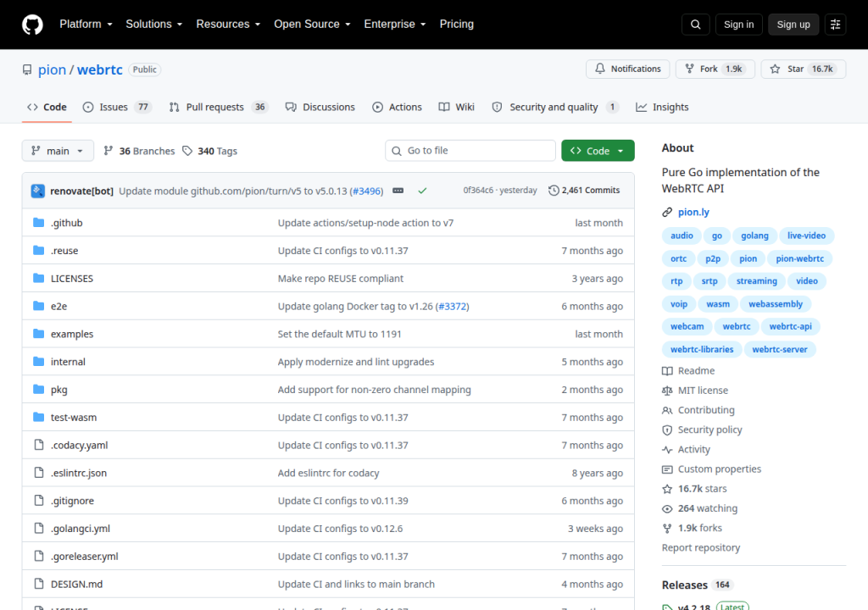868x610 pixels.
Task: Click the .codacy.yaml file icon
Action: point(39,445)
